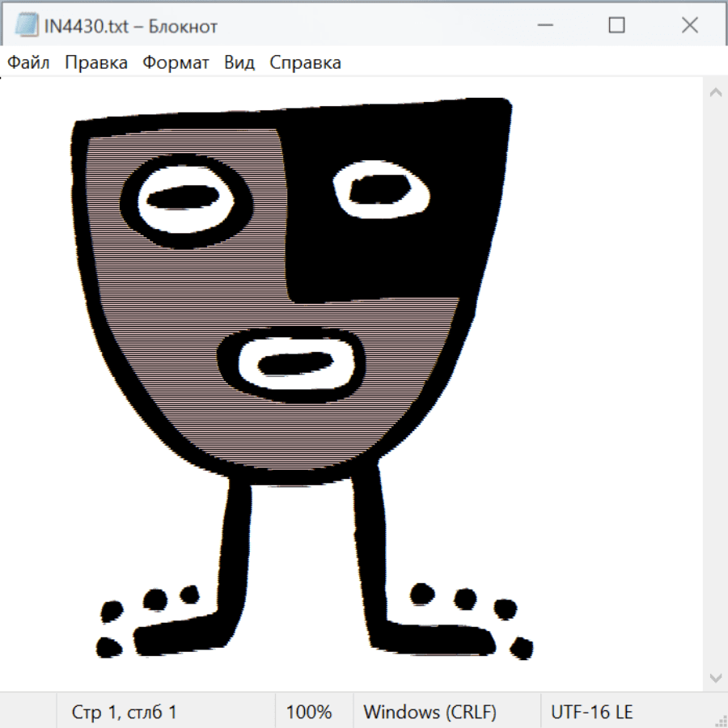Click the 100% zoom indicator
Viewport: 728px width, 728px height.
[309, 712]
